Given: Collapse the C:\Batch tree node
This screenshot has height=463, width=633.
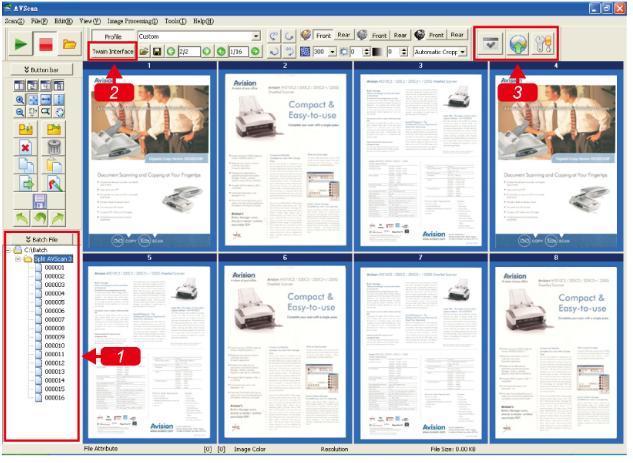Looking at the screenshot, I should [x=8, y=249].
